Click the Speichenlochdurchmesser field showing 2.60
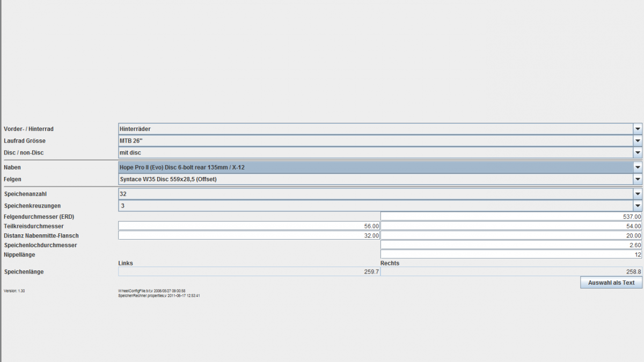 [511, 245]
